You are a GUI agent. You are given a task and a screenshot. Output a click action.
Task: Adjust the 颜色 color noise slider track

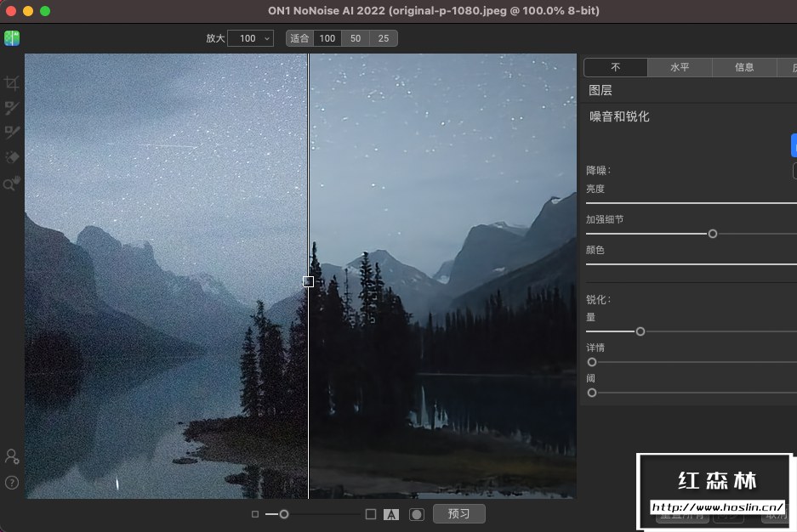tap(692, 264)
